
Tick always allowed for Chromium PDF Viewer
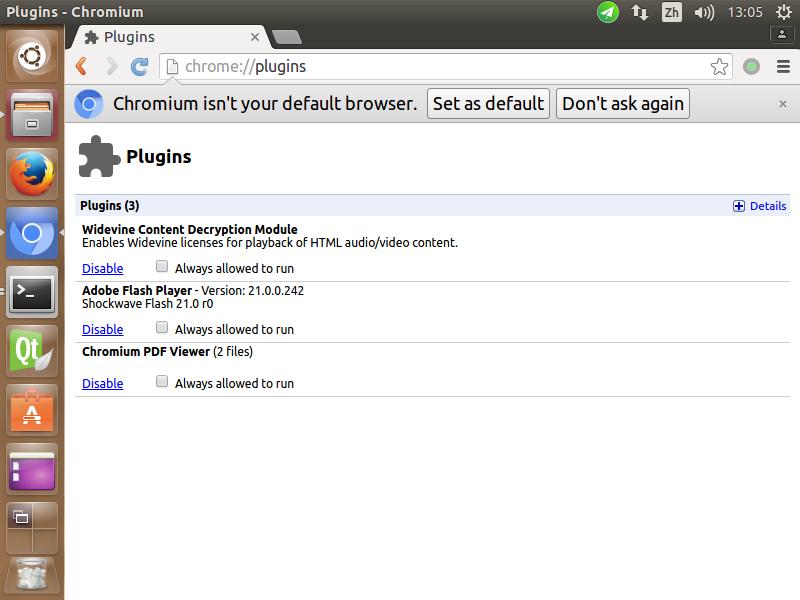click(162, 382)
